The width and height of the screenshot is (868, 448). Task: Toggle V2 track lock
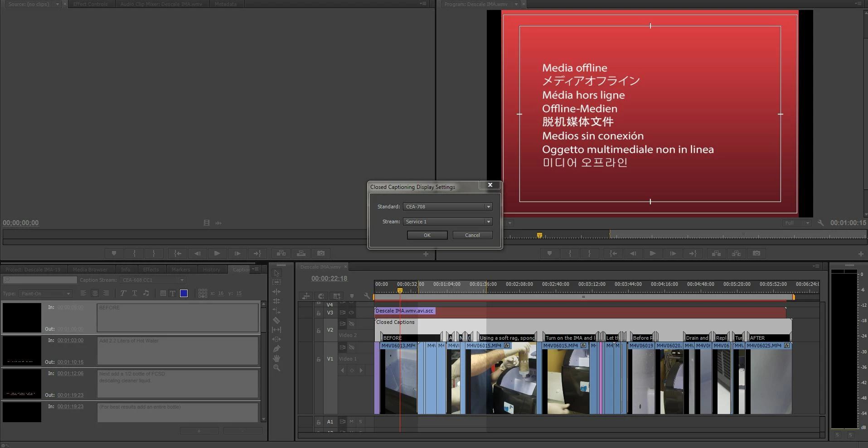point(319,330)
